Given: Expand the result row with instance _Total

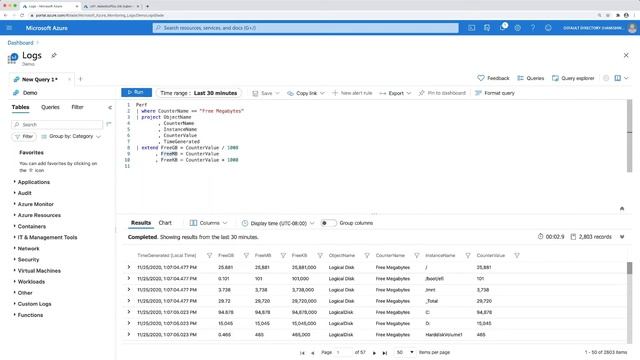Looking at the screenshot, I should 129,300.
